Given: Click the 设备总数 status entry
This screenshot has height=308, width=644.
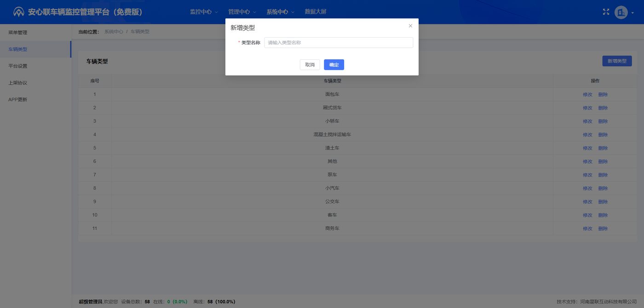Looking at the screenshot, I should coord(136,302).
